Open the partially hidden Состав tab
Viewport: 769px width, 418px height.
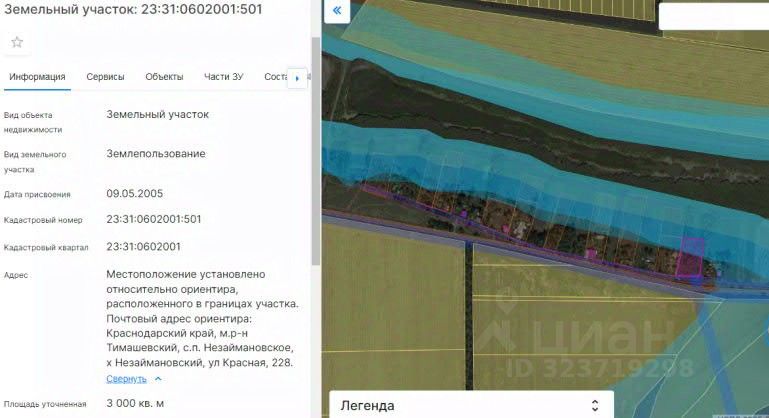coord(276,77)
